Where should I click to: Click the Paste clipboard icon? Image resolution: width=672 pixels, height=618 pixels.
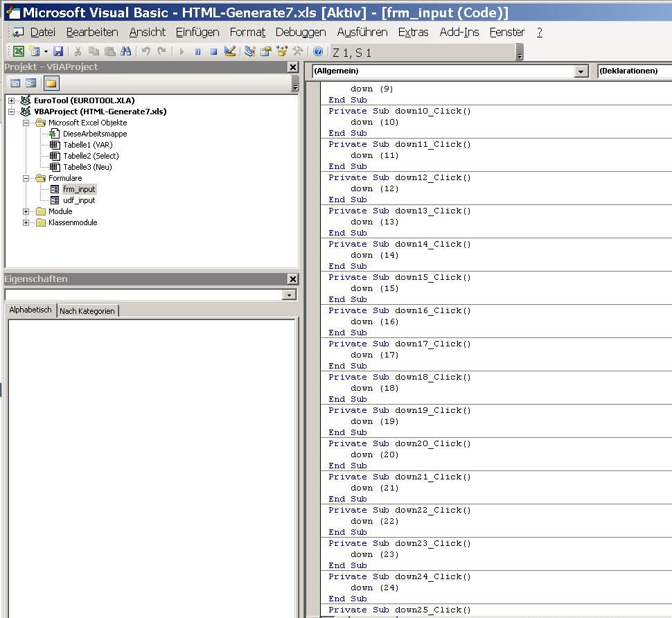[109, 52]
